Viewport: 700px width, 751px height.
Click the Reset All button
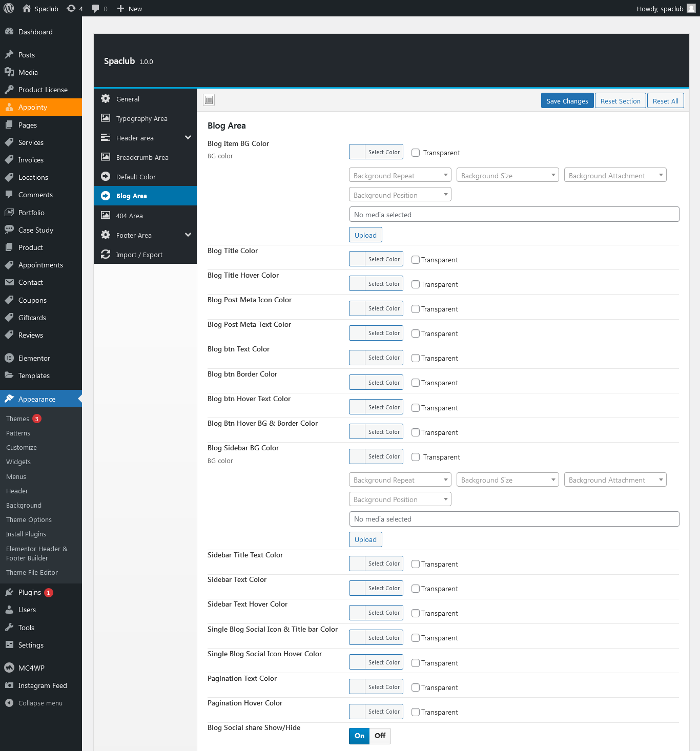pyautogui.click(x=665, y=100)
